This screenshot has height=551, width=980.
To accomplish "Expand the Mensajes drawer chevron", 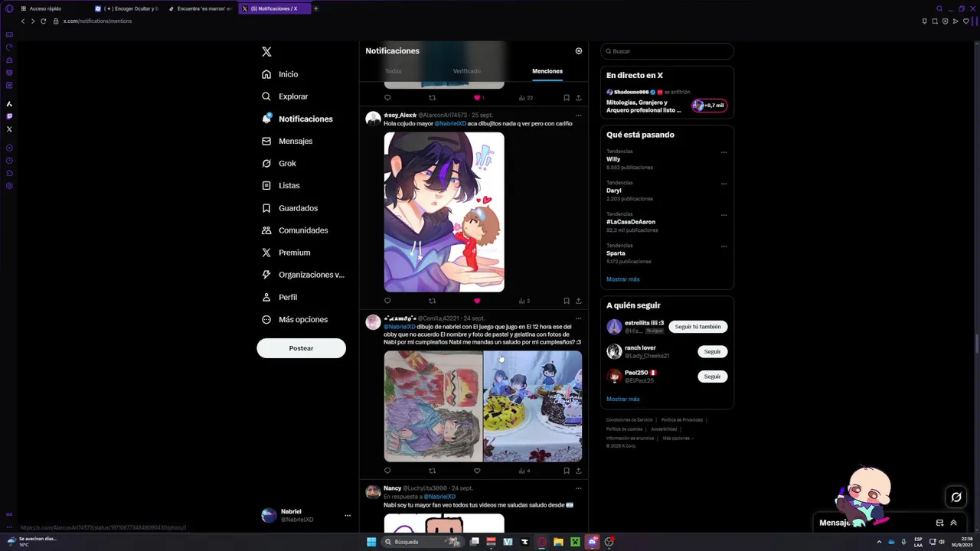I will click(x=953, y=523).
